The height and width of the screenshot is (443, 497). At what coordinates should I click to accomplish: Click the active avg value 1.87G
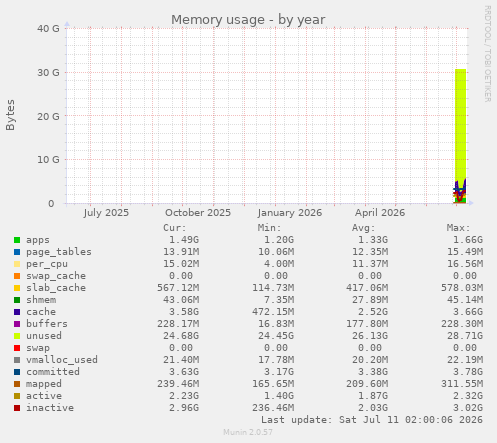tap(373, 396)
